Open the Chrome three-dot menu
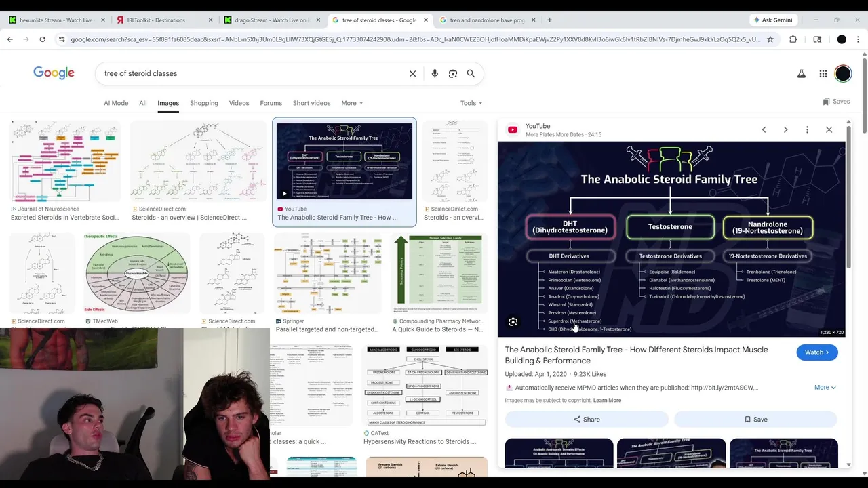Image resolution: width=868 pixels, height=488 pixels. (859, 39)
